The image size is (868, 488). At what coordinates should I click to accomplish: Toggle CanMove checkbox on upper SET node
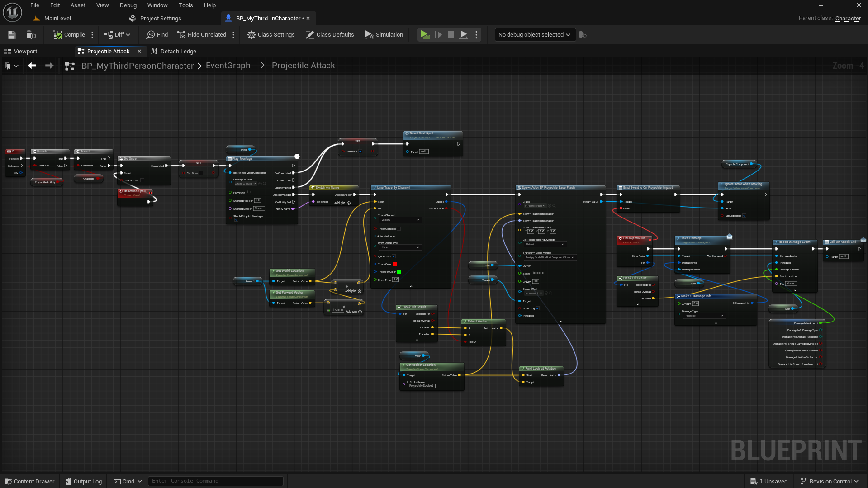pos(360,152)
